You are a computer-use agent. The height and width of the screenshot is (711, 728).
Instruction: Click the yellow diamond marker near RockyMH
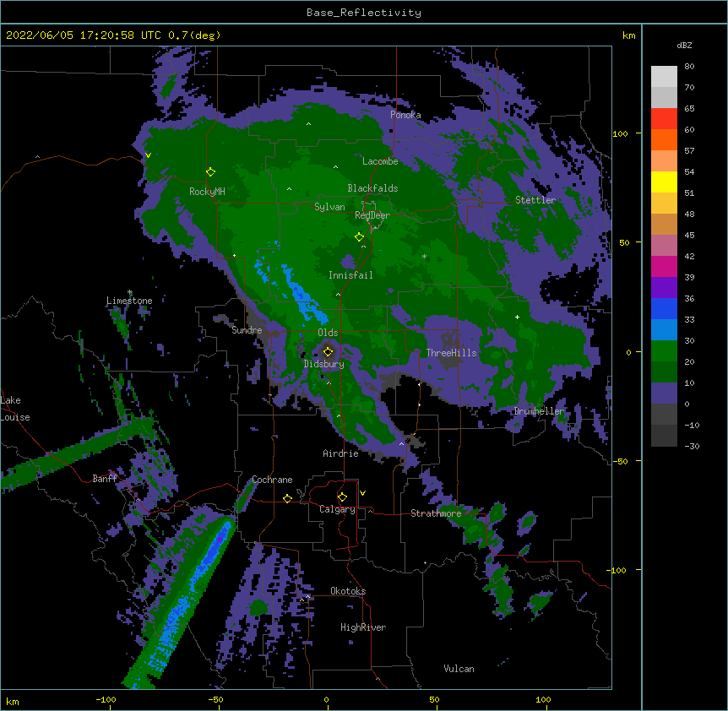pos(211,172)
